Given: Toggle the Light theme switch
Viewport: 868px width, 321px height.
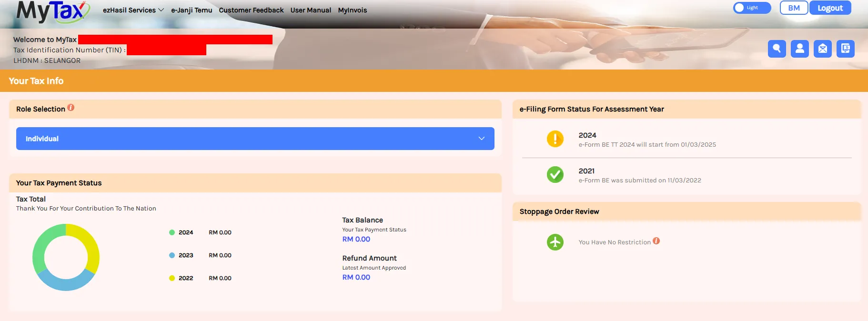Looking at the screenshot, I should point(752,8).
